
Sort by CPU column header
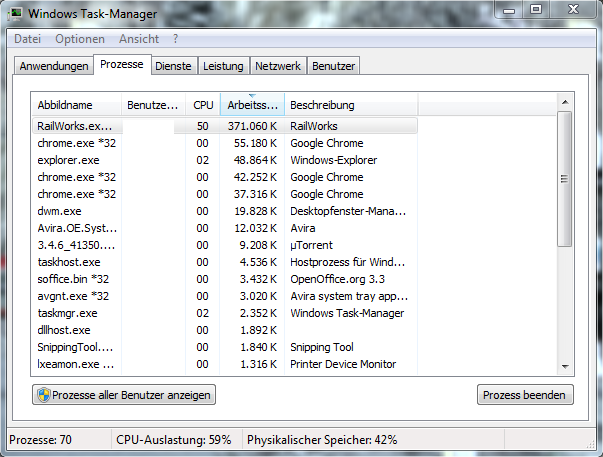pyautogui.click(x=203, y=105)
